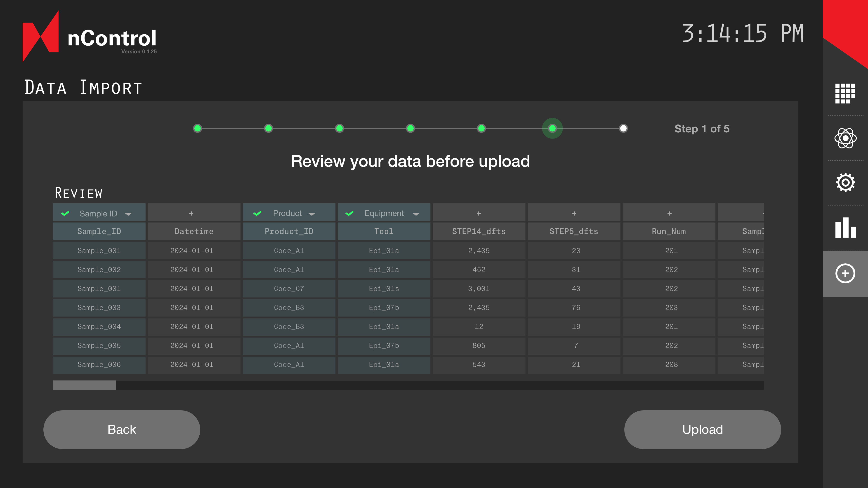This screenshot has width=868, height=488.
Task: Expand the Sample ID dropdown arrow
Action: point(128,214)
